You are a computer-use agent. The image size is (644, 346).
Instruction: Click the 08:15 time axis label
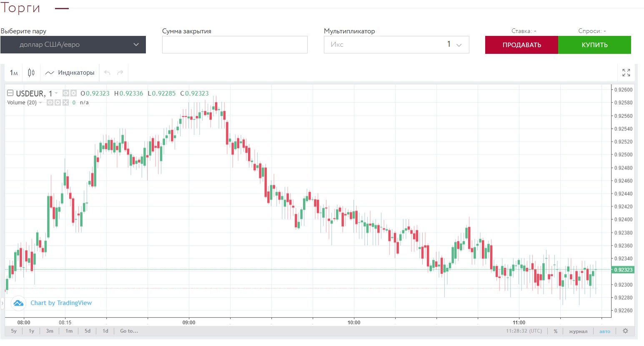pyautogui.click(x=65, y=323)
